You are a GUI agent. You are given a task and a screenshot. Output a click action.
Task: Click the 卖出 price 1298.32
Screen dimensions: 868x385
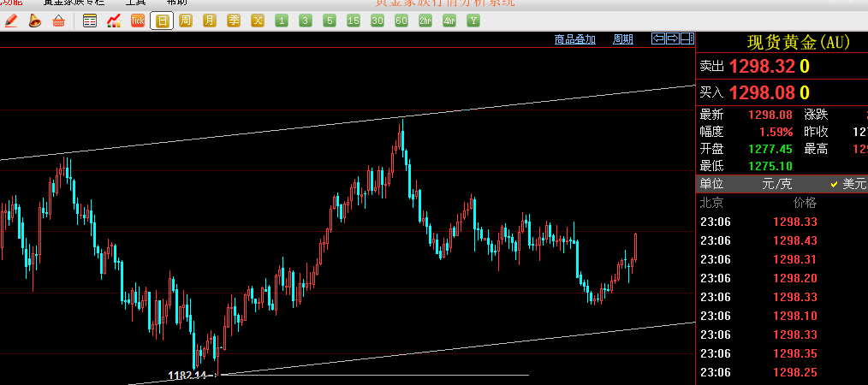coord(762,67)
